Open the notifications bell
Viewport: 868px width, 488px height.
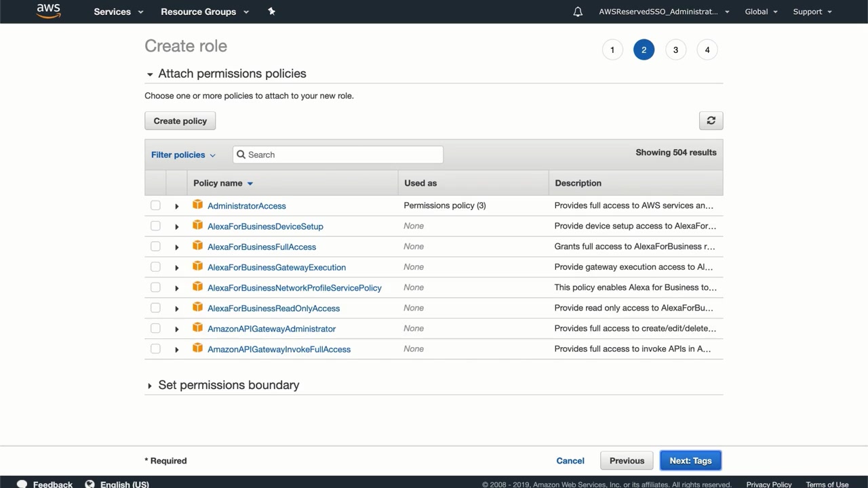coord(578,12)
